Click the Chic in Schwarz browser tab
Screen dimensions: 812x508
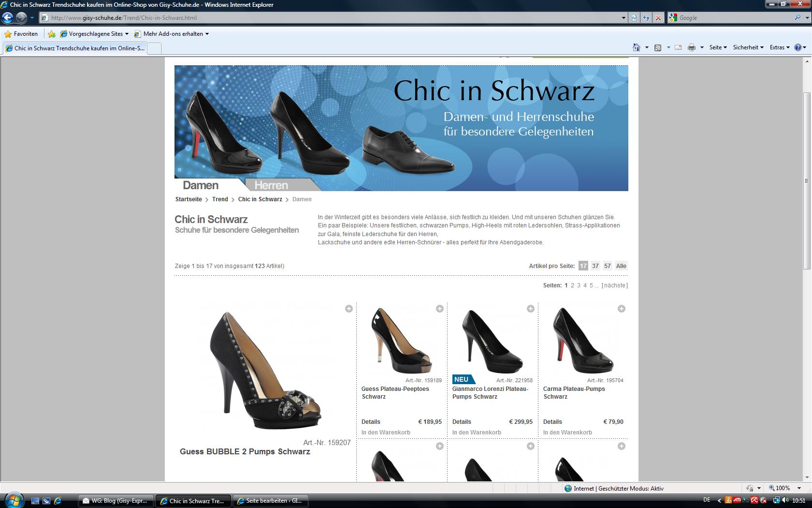(x=75, y=48)
